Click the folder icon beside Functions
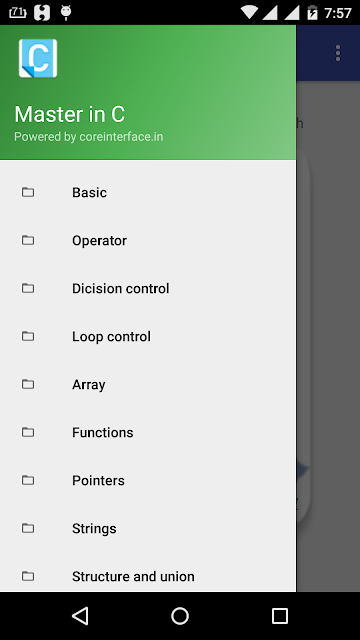This screenshot has height=640, width=360. tap(28, 432)
